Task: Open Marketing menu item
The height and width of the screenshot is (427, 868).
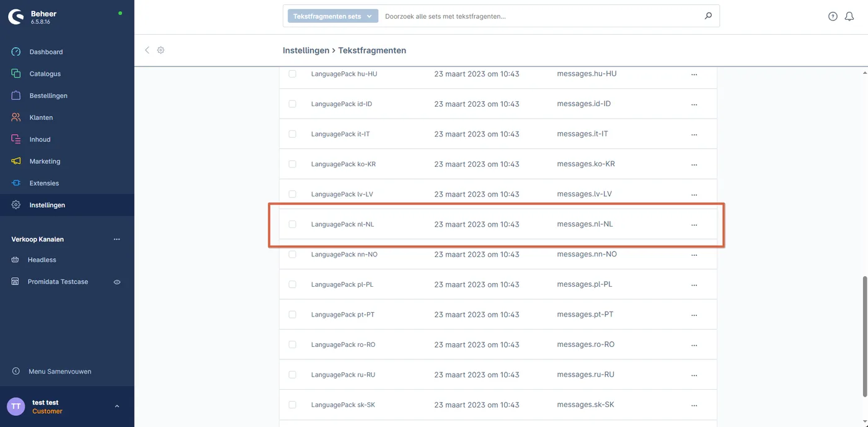Action: coord(67,161)
